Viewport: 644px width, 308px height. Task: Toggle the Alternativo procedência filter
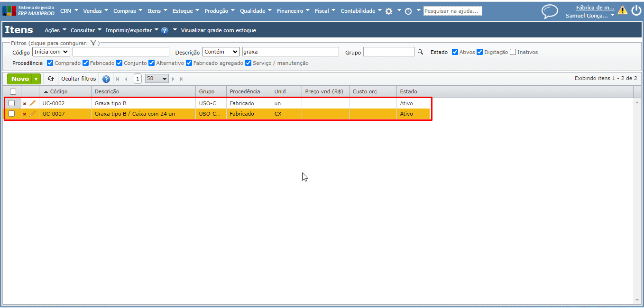(151, 63)
